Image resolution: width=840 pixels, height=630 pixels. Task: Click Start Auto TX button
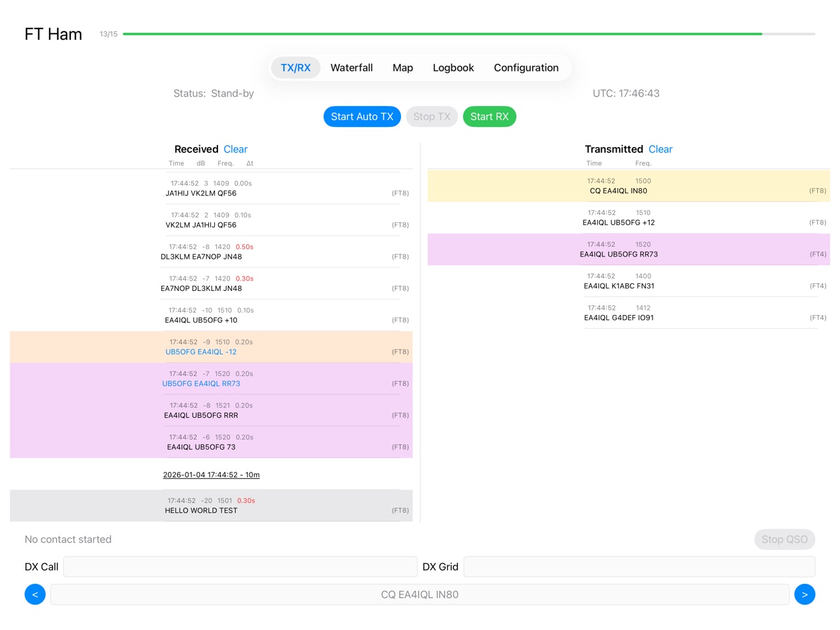coord(362,116)
